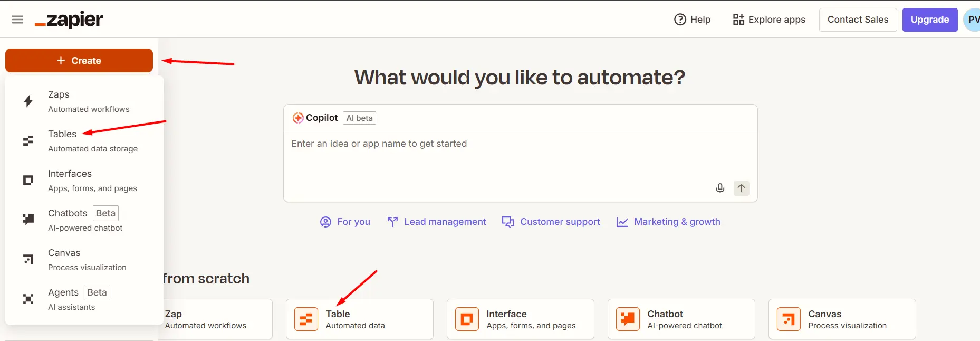Image resolution: width=980 pixels, height=341 pixels.
Task: Click the Marketing & growth chart icon
Action: coord(622,222)
